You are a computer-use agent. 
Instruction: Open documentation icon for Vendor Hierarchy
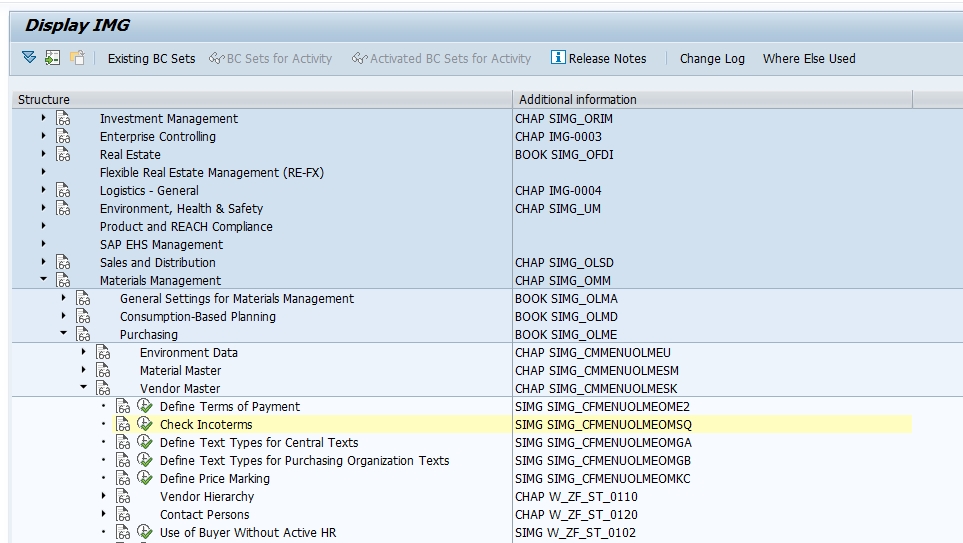[x=123, y=496]
